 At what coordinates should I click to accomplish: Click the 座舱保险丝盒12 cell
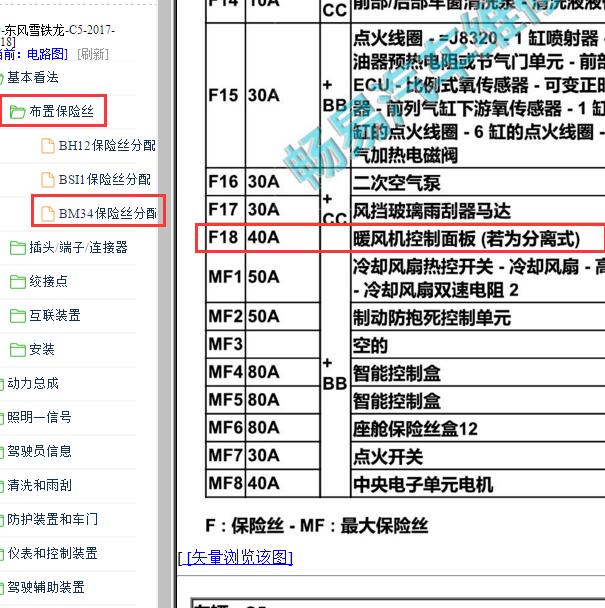(x=478, y=428)
